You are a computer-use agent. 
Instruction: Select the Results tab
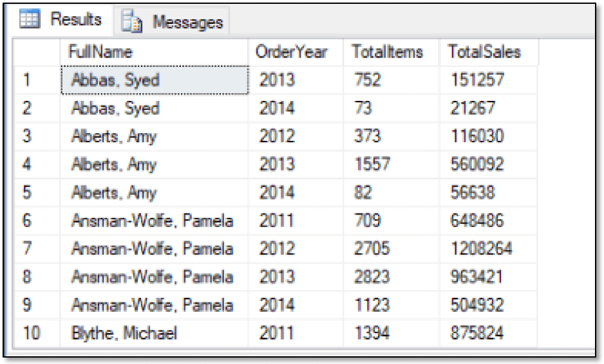[61, 19]
